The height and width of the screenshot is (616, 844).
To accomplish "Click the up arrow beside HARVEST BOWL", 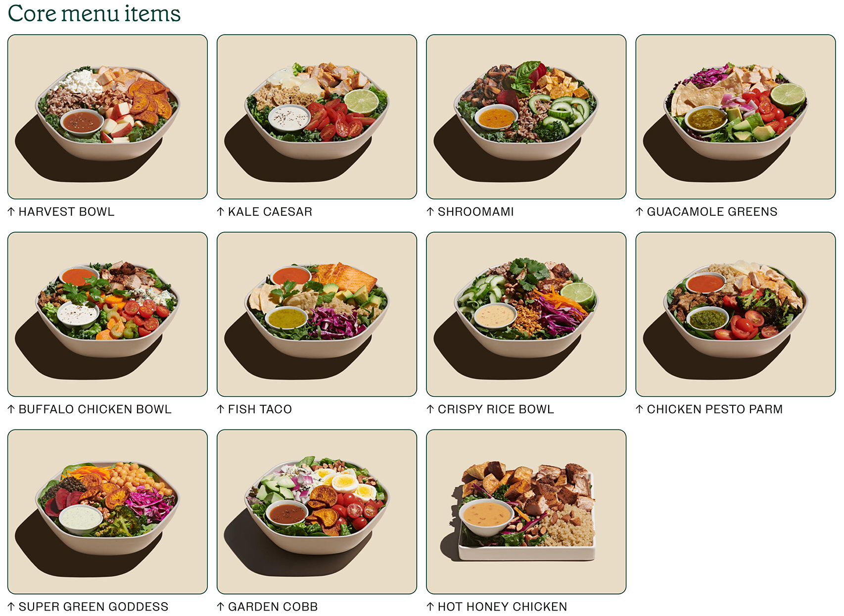I will [x=11, y=212].
